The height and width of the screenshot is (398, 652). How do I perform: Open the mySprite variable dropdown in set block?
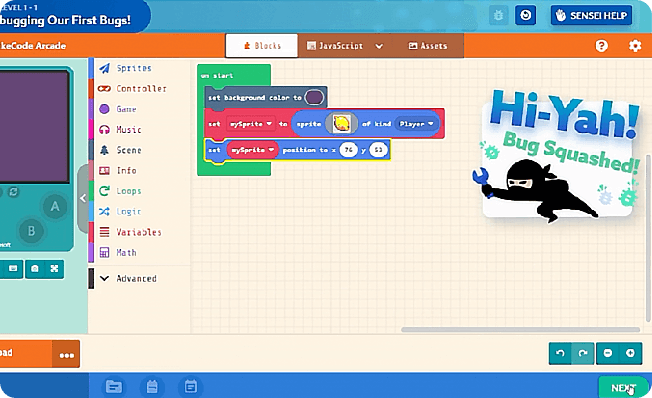click(x=251, y=124)
